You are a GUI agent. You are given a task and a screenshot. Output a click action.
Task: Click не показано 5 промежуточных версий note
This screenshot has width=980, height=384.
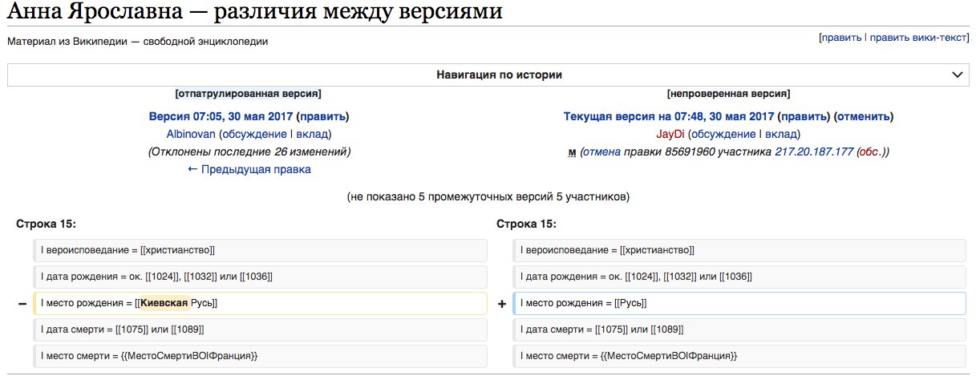488,196
